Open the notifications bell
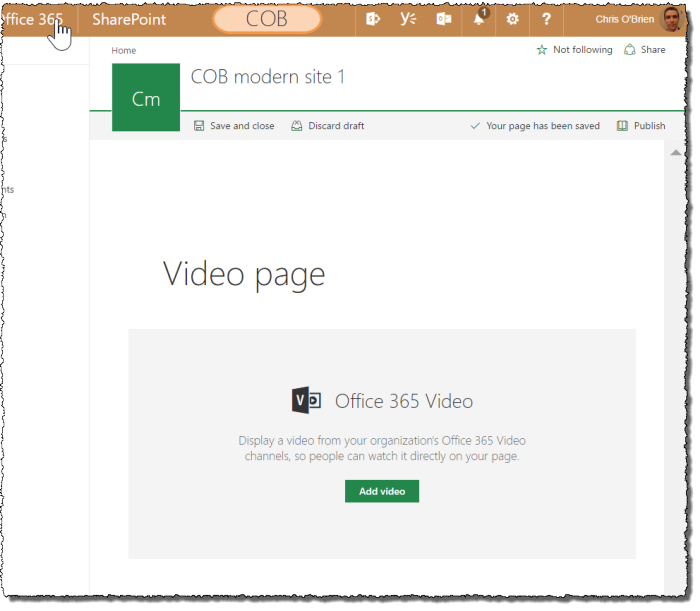The image size is (700, 611). click(479, 18)
